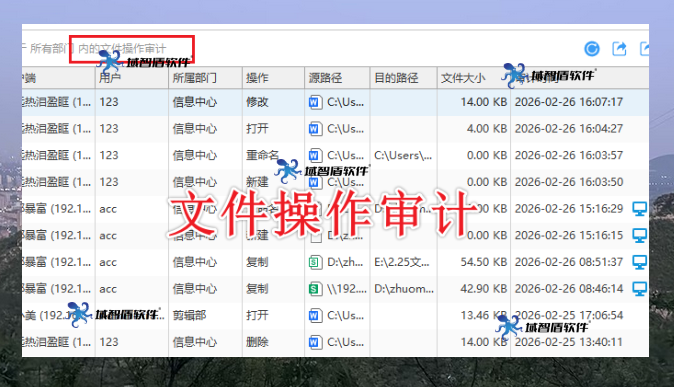Screen dimensions: 674x387
Task: Click the export arrow icon beside refresh
Action: tap(619, 49)
